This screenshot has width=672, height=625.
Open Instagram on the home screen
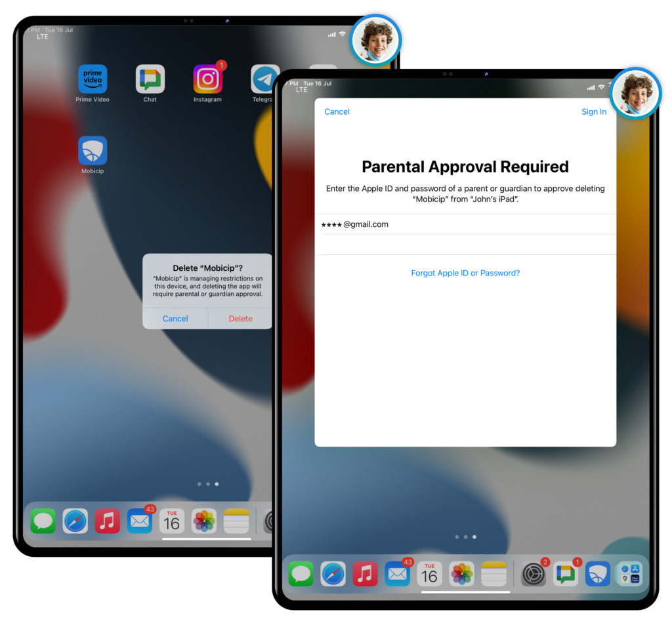coord(207,79)
